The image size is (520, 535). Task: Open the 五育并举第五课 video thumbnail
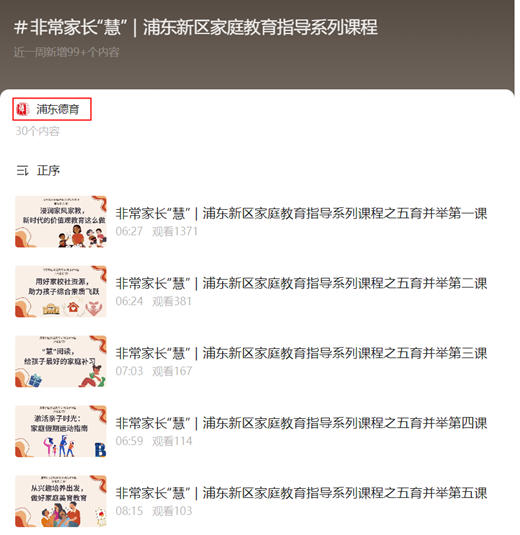click(x=61, y=501)
